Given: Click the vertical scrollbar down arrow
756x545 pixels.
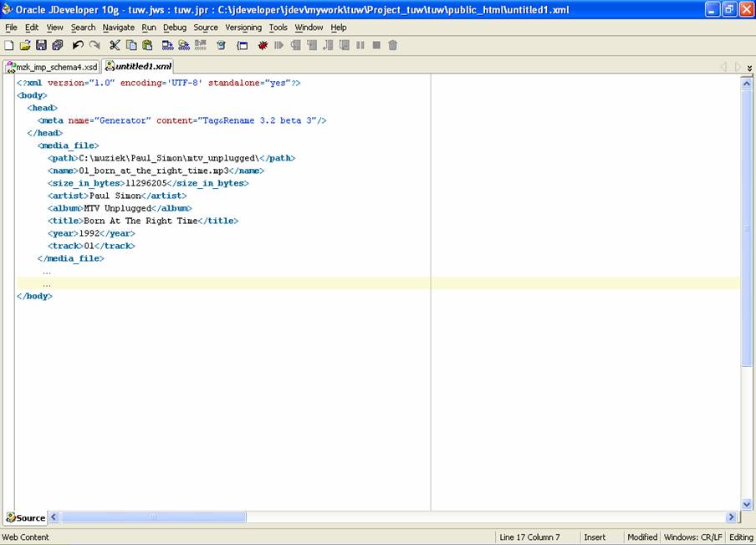Looking at the screenshot, I should [x=747, y=503].
